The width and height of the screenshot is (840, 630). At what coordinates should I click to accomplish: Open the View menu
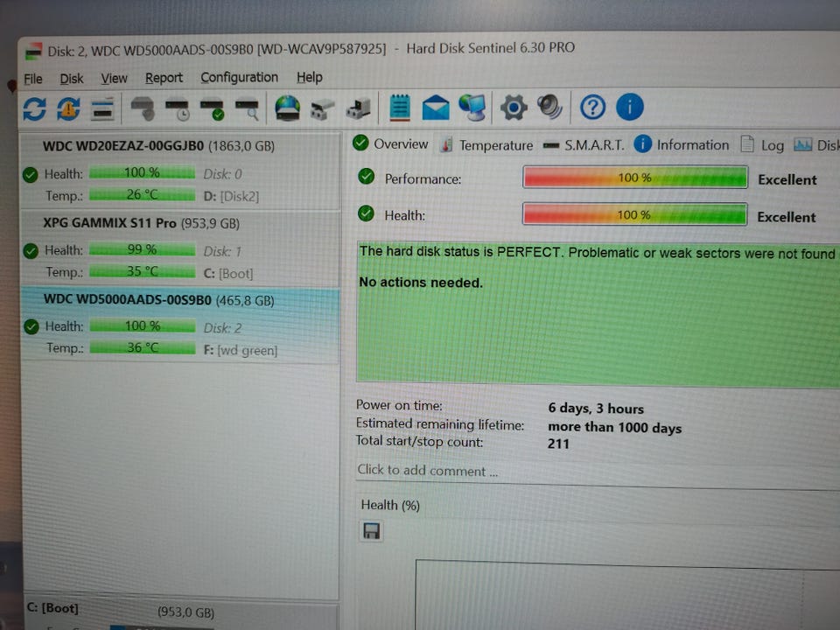pyautogui.click(x=114, y=79)
